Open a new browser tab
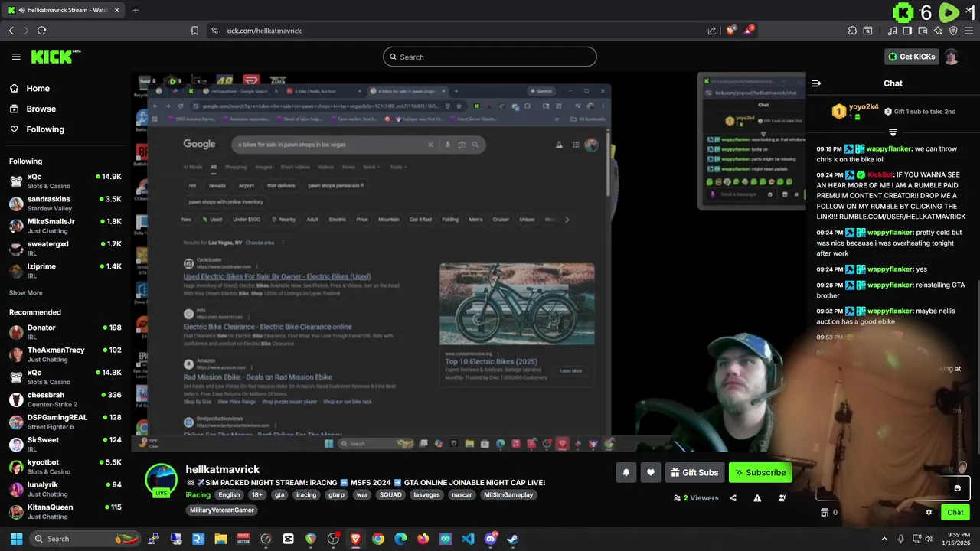The width and height of the screenshot is (980, 551). click(136, 10)
